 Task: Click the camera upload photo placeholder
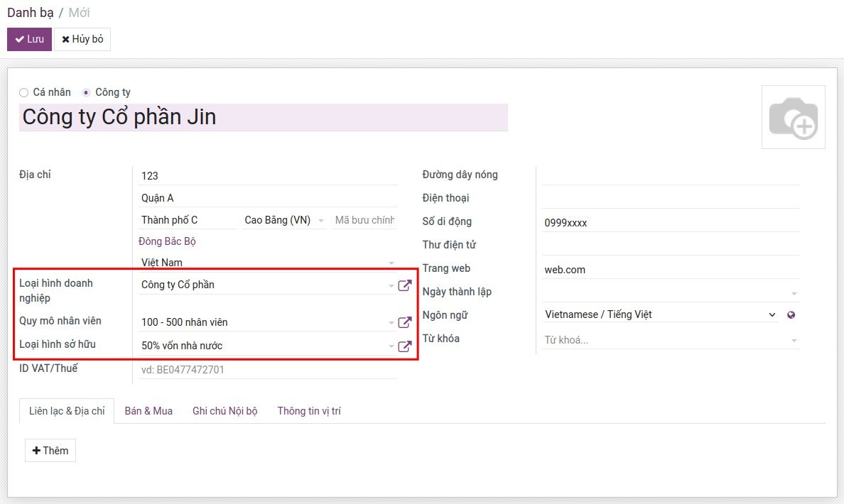coord(793,117)
